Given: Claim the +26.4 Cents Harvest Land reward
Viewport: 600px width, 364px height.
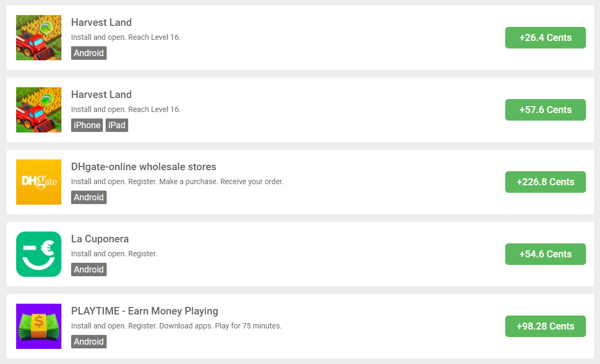Looking at the screenshot, I should click(545, 38).
